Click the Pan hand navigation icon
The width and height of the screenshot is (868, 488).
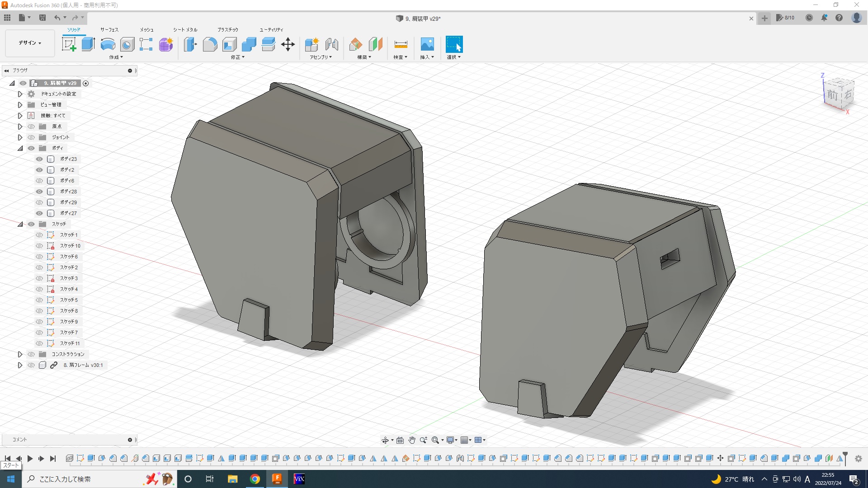(x=411, y=440)
